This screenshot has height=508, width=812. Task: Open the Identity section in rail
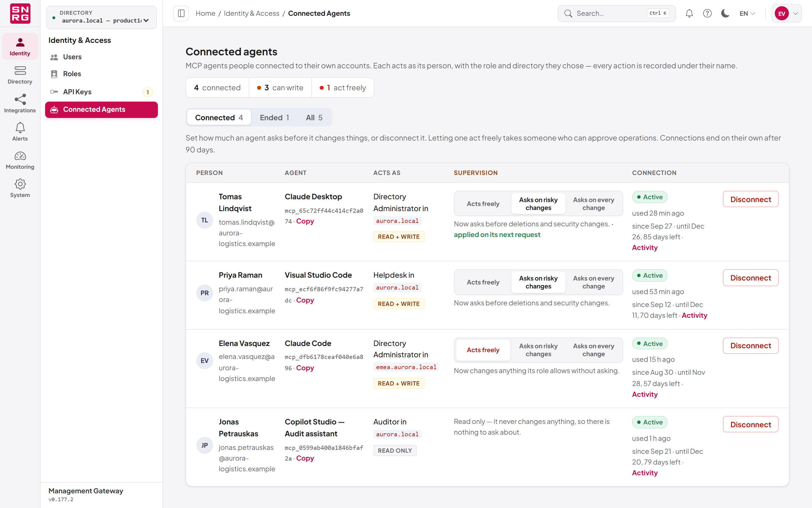click(x=20, y=46)
